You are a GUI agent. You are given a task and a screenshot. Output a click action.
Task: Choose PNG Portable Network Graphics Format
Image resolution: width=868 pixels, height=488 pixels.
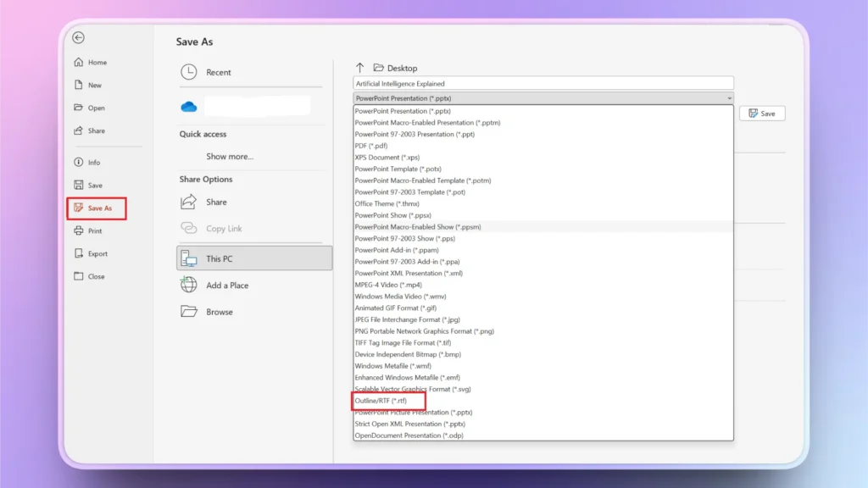coord(543,331)
